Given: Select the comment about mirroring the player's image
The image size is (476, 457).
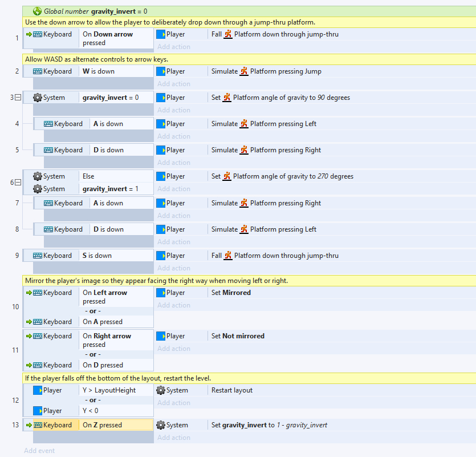Looking at the screenshot, I should [x=249, y=281].
